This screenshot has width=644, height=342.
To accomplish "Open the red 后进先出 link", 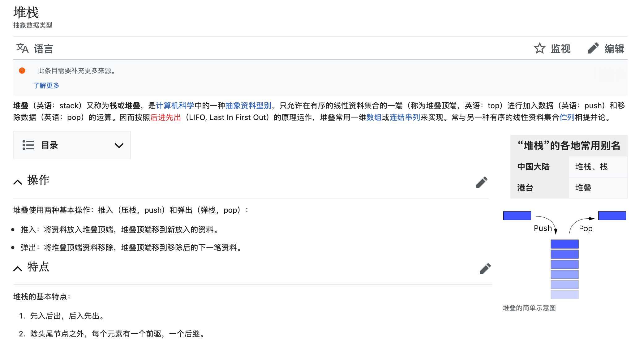I will pos(165,118).
